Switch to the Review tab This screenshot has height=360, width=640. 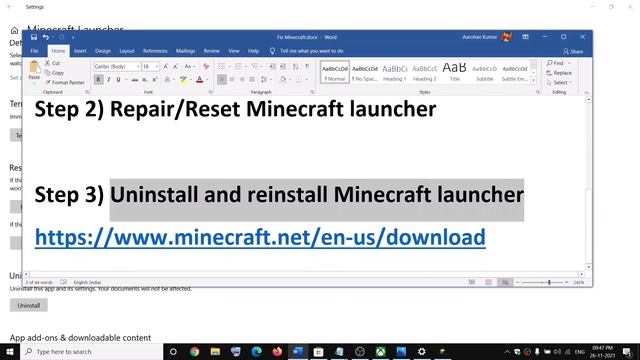click(x=211, y=51)
